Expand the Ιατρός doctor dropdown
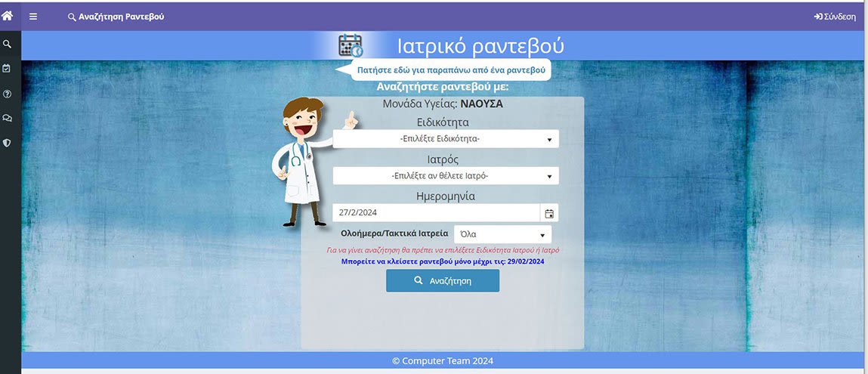The height and width of the screenshot is (374, 868). [x=446, y=176]
